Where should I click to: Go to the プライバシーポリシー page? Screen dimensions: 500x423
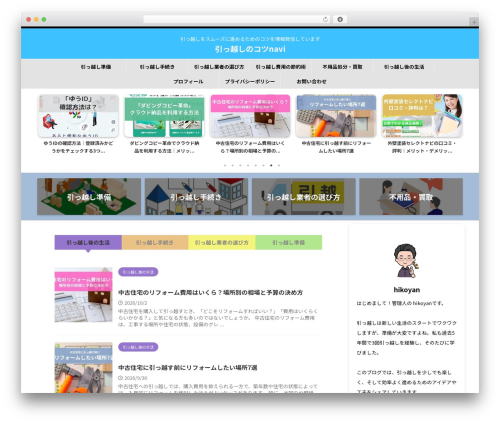coord(250,82)
